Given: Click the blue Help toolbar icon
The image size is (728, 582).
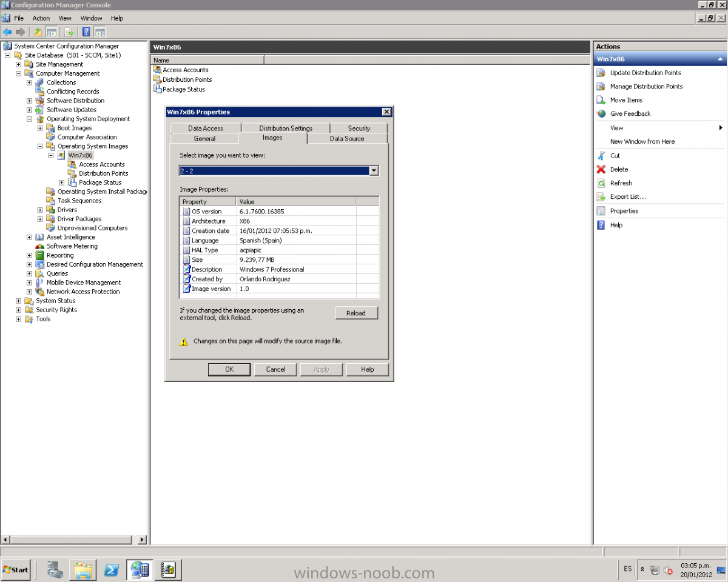Looking at the screenshot, I should point(87,32).
